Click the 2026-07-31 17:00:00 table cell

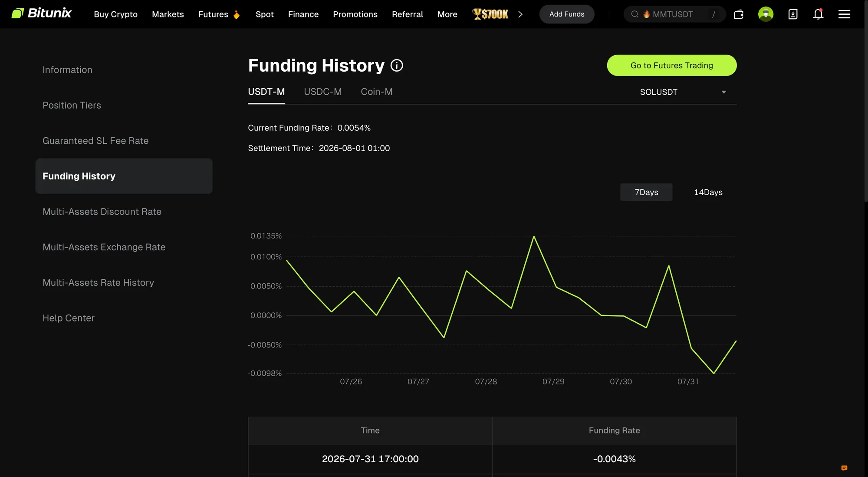point(370,459)
